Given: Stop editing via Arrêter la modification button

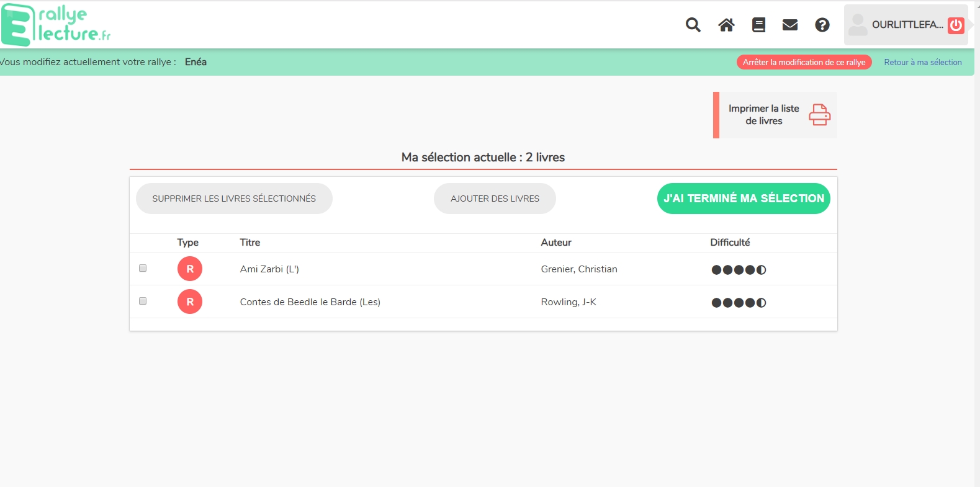Looking at the screenshot, I should (x=804, y=62).
